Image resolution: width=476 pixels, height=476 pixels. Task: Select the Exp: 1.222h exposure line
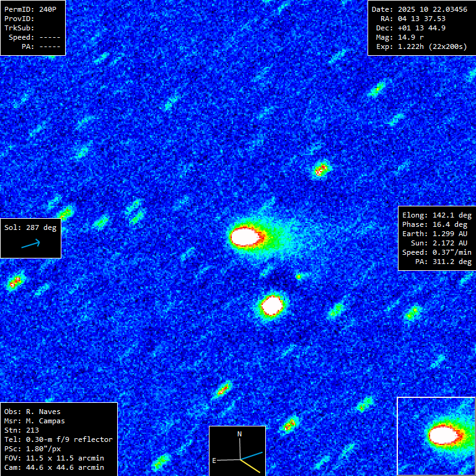[421, 46]
